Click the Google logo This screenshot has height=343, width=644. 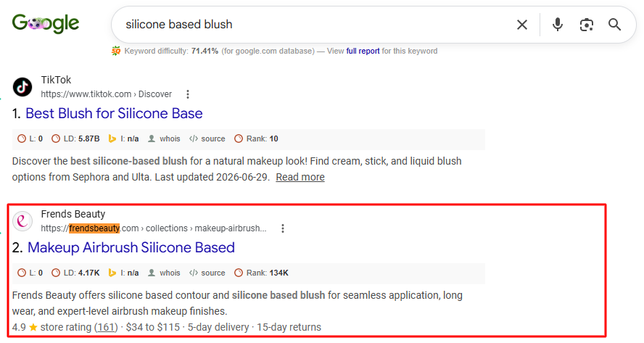(x=46, y=24)
